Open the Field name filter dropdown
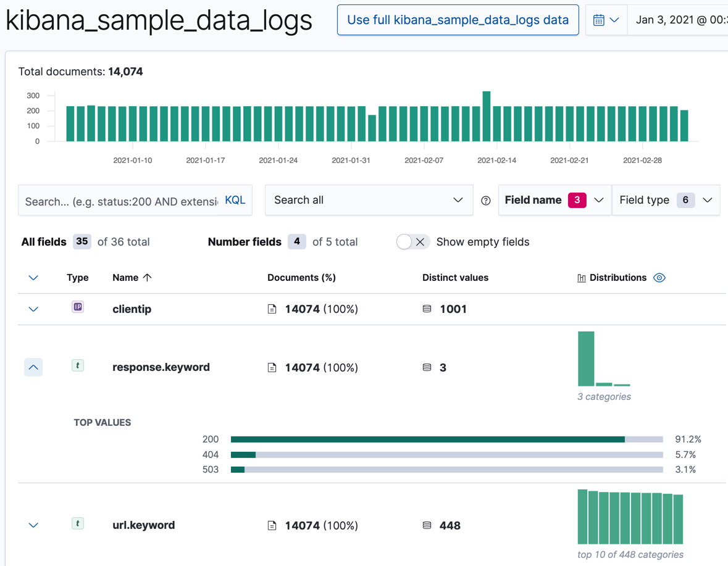The image size is (728, 566). (554, 200)
